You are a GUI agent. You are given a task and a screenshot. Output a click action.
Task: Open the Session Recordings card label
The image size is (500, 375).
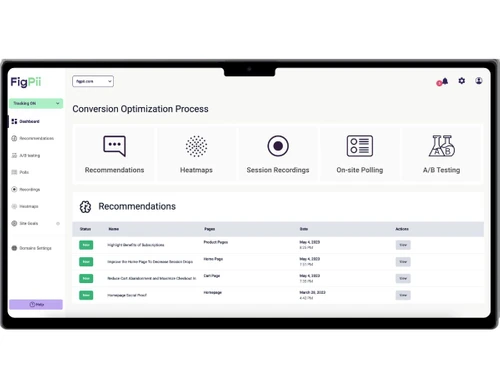pos(278,170)
